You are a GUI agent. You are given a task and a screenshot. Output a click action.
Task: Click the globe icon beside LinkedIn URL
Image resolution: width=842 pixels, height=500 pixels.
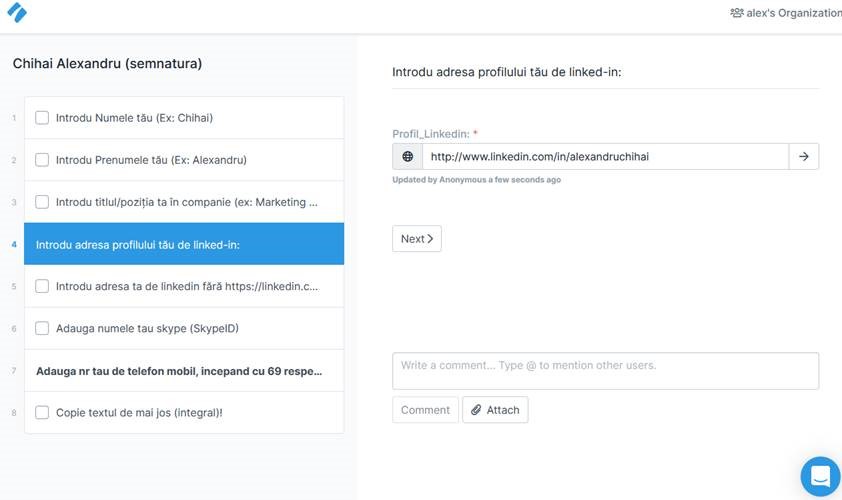[407, 156]
